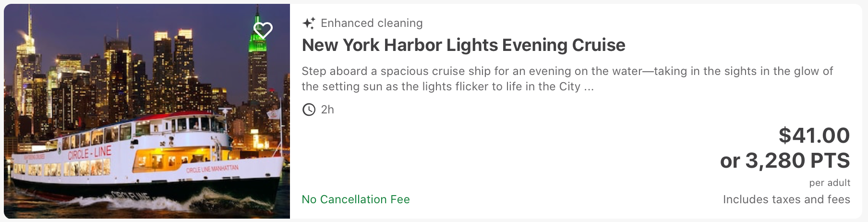Viewport: 868px width, 222px height.
Task: Click the No Cancellation Fee text
Action: click(356, 199)
